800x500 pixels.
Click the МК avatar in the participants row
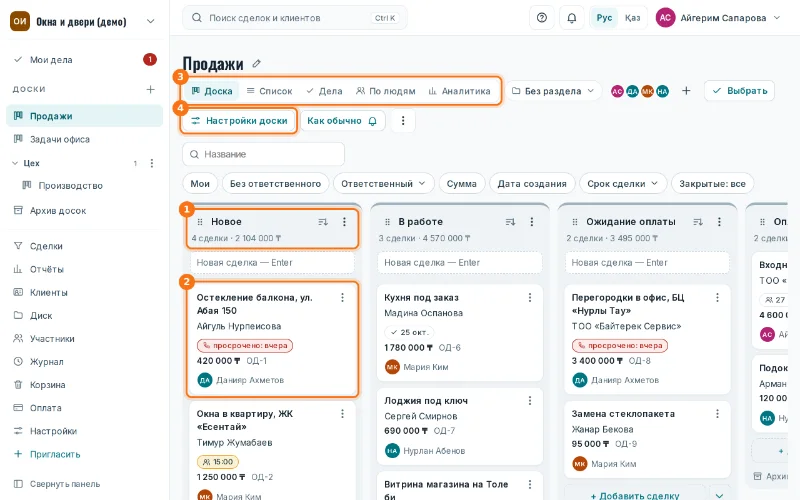coord(647,91)
